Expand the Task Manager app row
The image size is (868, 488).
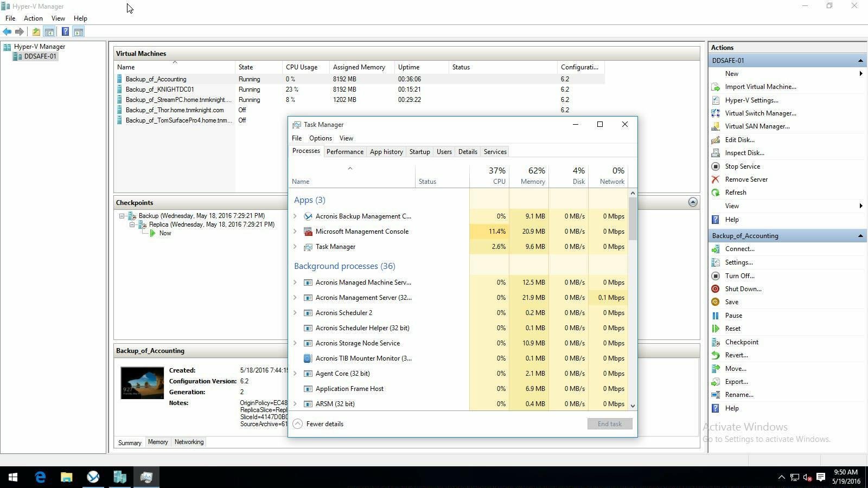click(x=295, y=247)
